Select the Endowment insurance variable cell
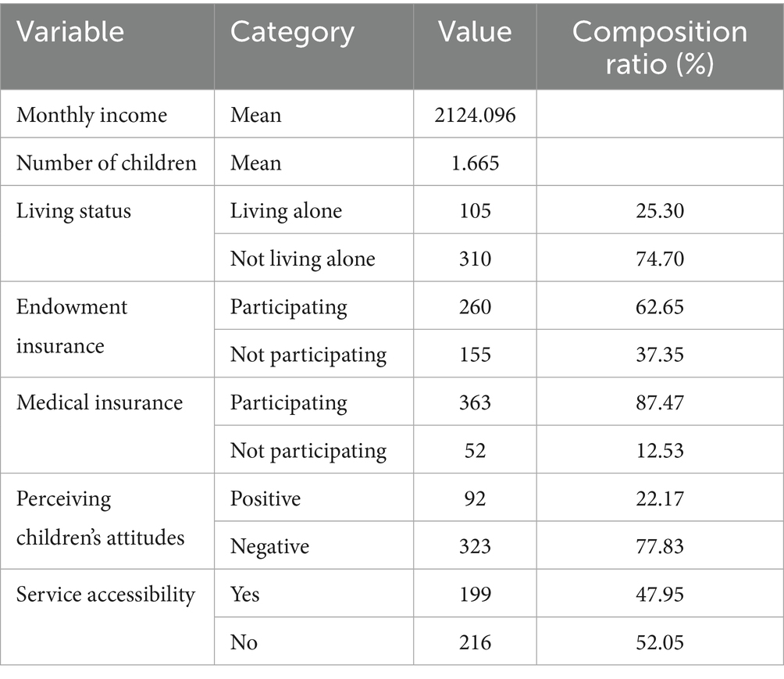Viewport: 784px width, 679px height. 72,325
